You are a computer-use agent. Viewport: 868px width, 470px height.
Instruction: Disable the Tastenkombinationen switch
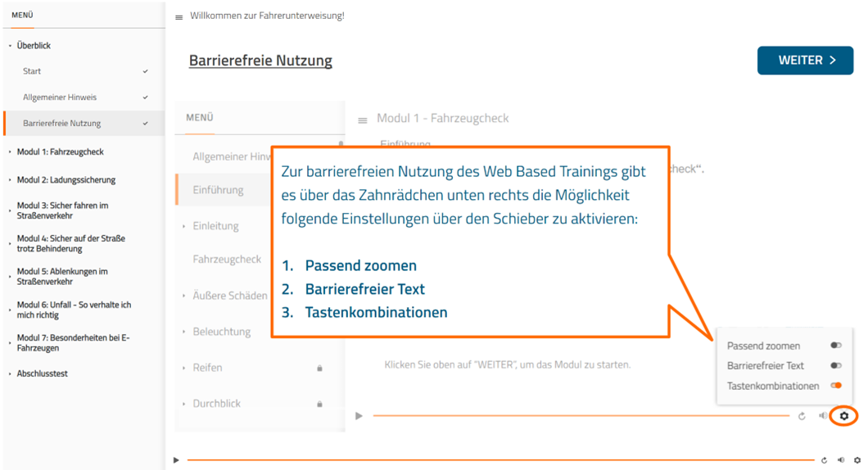click(835, 386)
